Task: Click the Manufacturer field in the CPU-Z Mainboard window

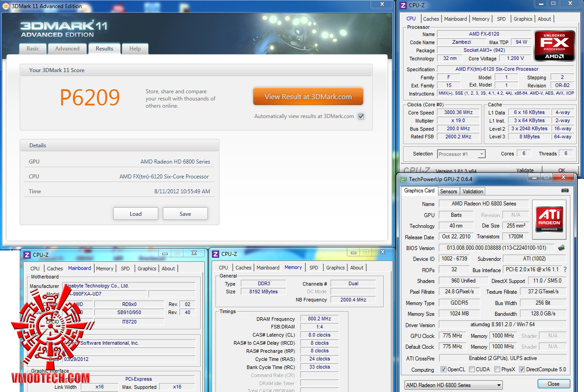Action: coord(129,286)
